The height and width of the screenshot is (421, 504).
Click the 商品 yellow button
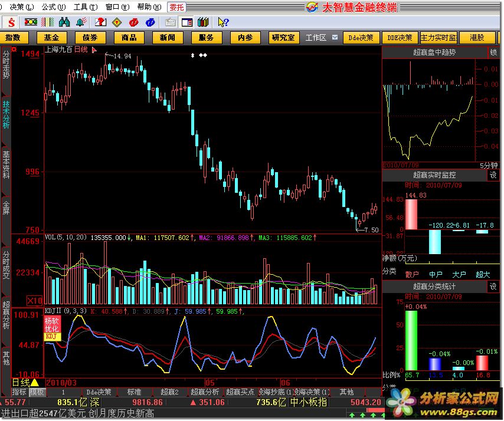tap(129, 38)
